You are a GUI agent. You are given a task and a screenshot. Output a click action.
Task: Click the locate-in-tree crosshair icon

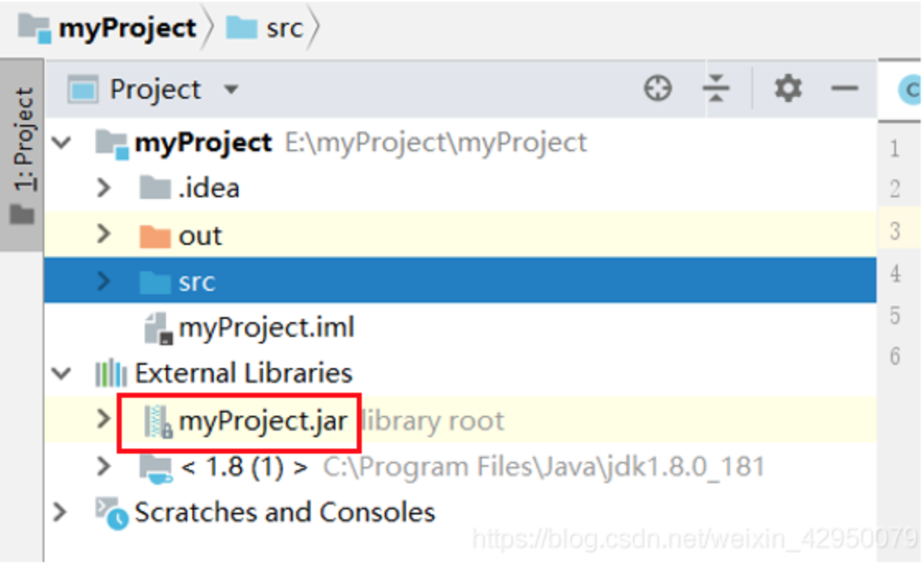click(x=658, y=89)
